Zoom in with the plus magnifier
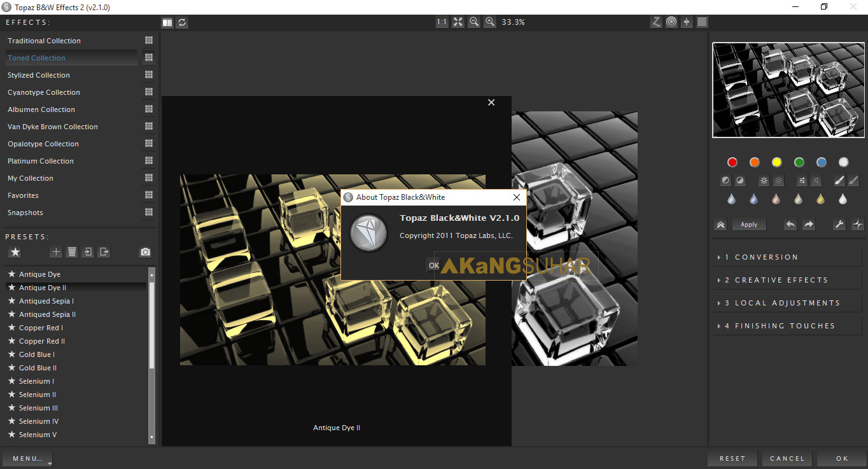This screenshot has width=868, height=469. tap(490, 22)
